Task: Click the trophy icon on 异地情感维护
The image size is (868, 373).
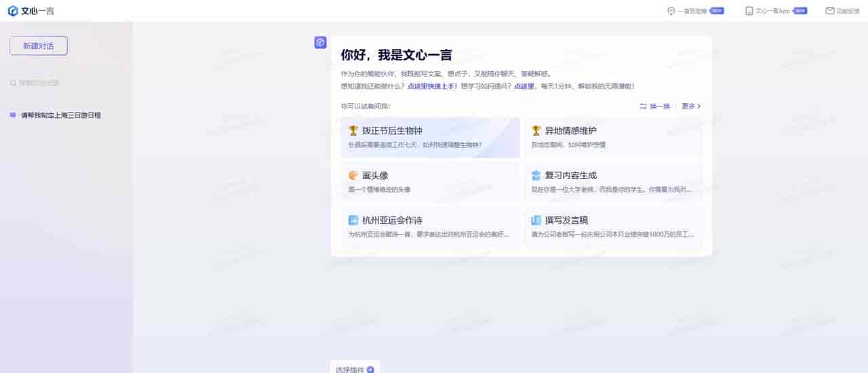Action: pos(536,130)
